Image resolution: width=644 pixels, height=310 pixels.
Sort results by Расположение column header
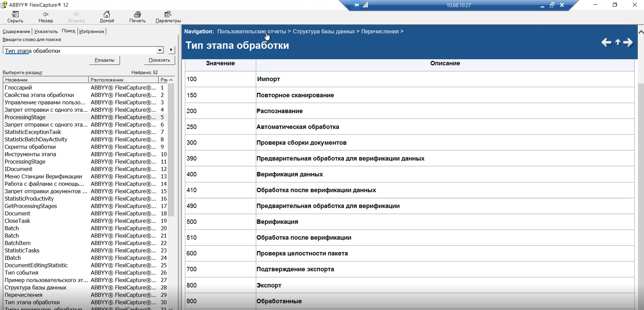(123, 80)
